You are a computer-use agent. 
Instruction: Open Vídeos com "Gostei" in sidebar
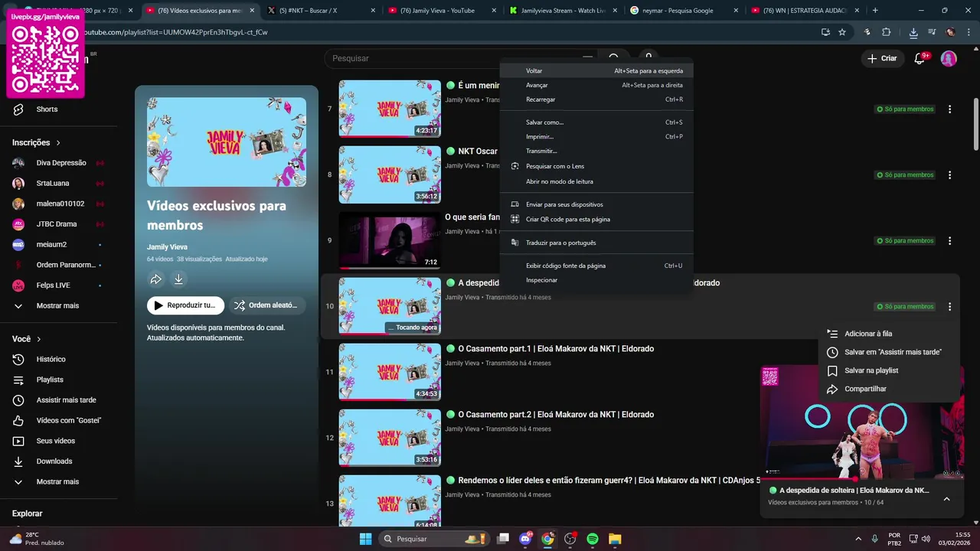[x=68, y=420]
